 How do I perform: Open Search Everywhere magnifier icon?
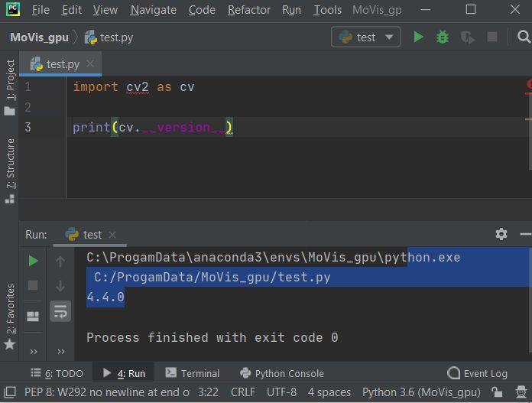point(524,37)
